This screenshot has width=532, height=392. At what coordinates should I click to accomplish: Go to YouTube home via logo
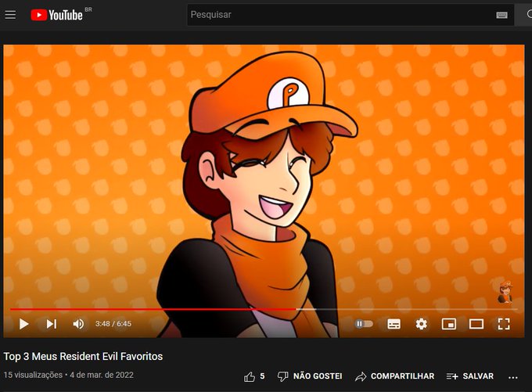click(x=56, y=15)
